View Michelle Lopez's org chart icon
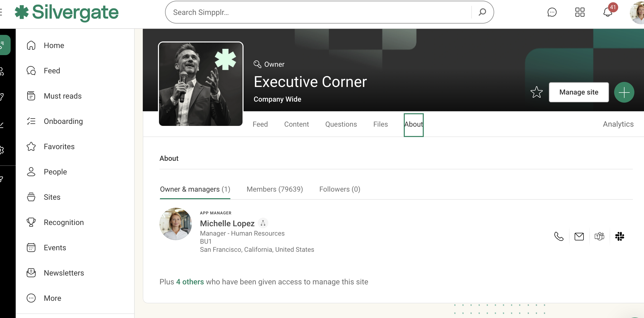644x318 pixels. [x=263, y=223]
